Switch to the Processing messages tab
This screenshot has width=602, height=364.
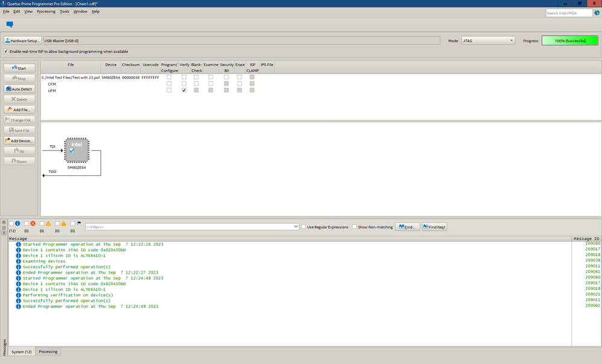coord(48,351)
